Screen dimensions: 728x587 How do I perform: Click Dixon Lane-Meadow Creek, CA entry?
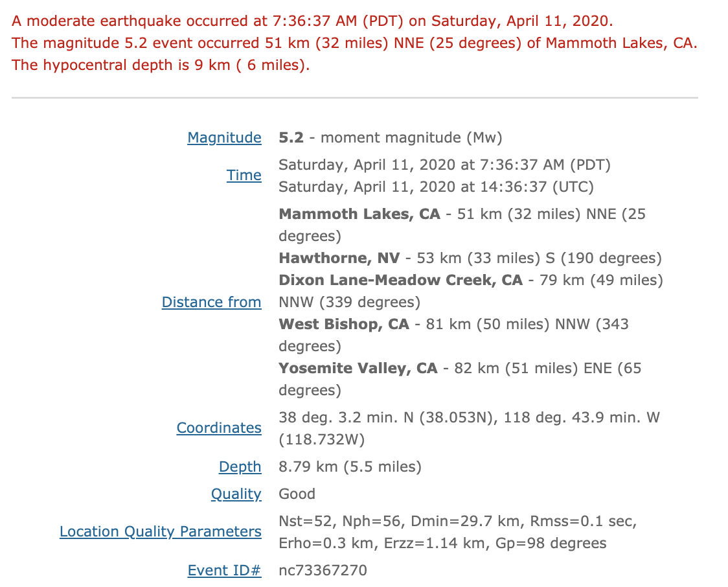coord(471,291)
